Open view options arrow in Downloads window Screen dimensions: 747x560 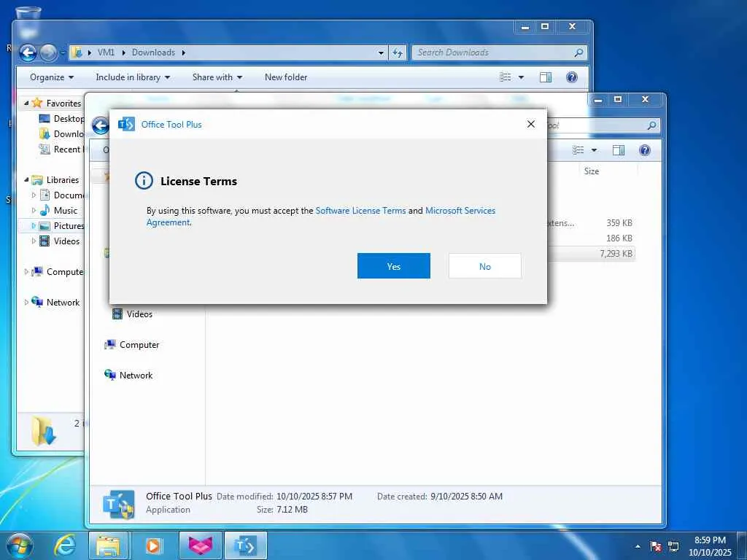coord(521,77)
